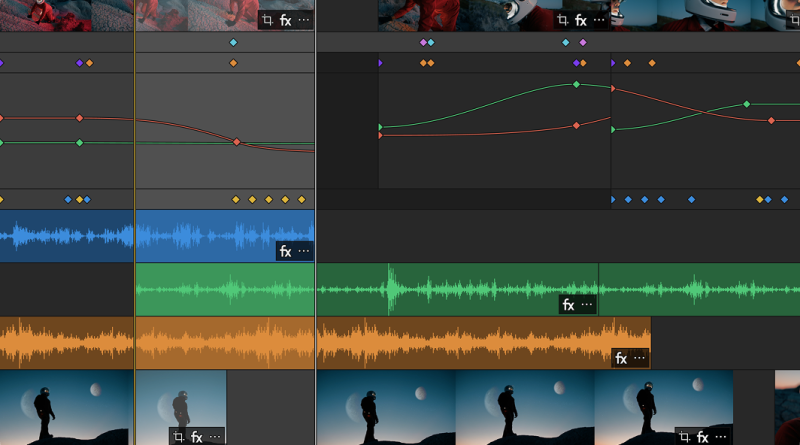
Task: Open more options on the blue audio clip
Action: click(x=304, y=252)
